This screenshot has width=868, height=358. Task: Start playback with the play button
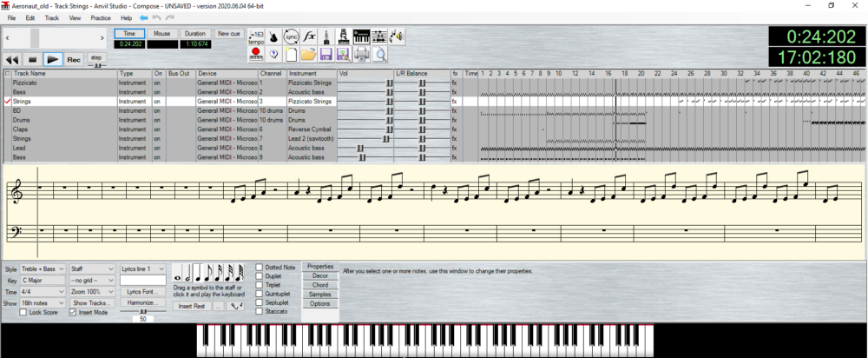coord(53,59)
